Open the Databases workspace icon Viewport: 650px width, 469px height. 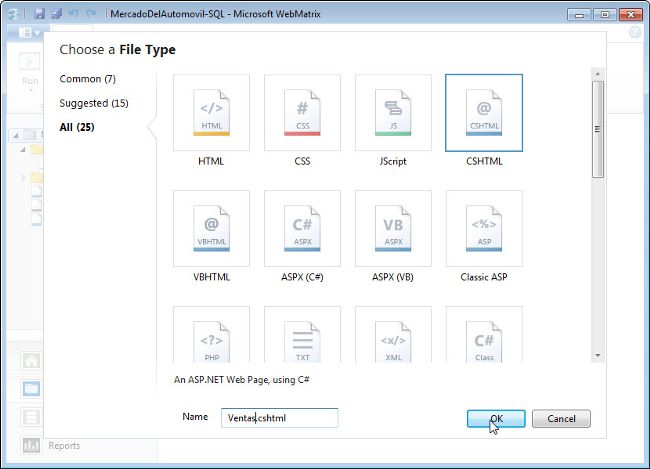pos(31,417)
